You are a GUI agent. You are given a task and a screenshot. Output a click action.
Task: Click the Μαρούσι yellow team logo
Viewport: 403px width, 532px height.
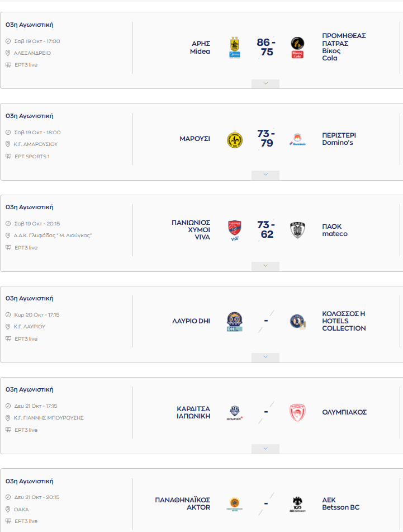[x=235, y=139]
